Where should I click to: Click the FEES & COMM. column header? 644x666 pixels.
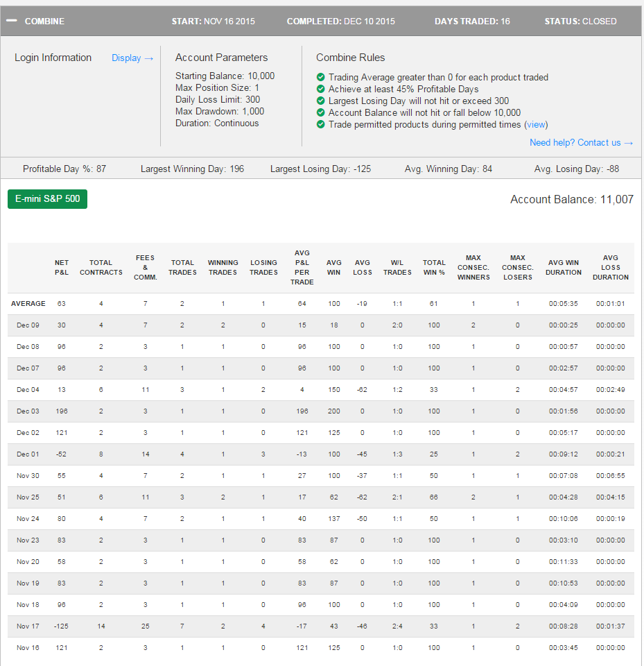coord(145,268)
